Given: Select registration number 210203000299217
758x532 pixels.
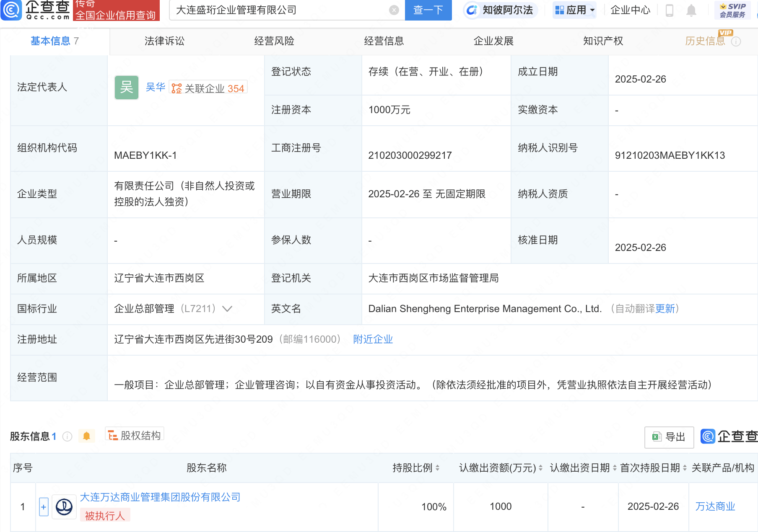Looking at the screenshot, I should coord(410,155).
